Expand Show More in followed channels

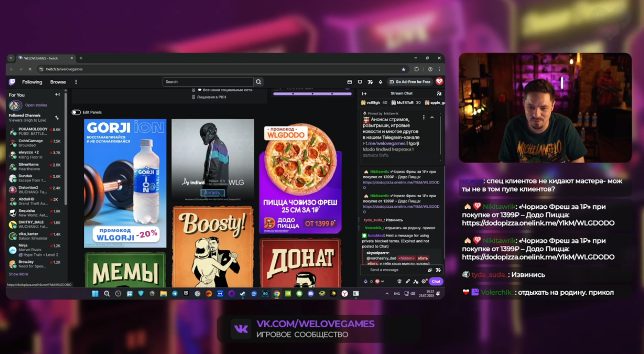19,274
